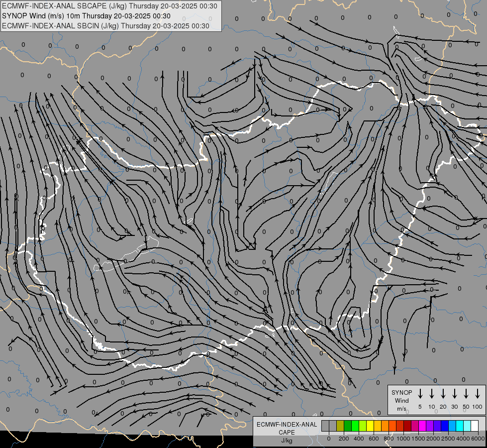Click the wind arrow above the 30 label
The image size is (487, 448).
coord(454,393)
